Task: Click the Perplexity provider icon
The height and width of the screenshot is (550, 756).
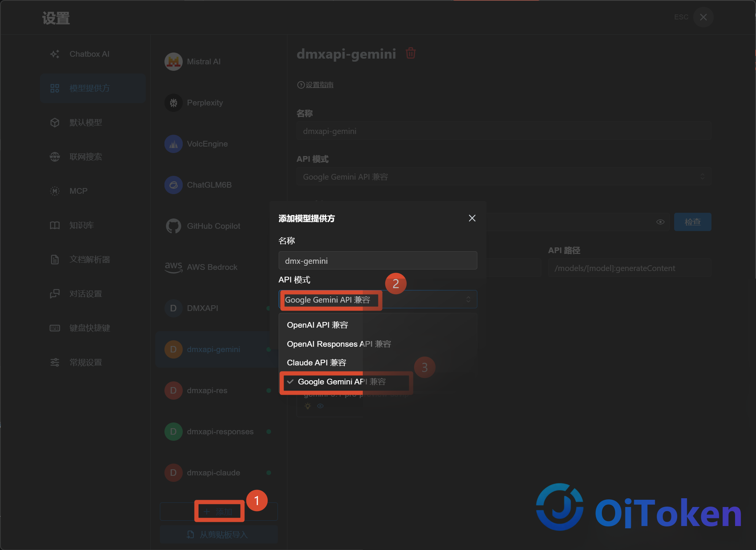Action: point(173,103)
